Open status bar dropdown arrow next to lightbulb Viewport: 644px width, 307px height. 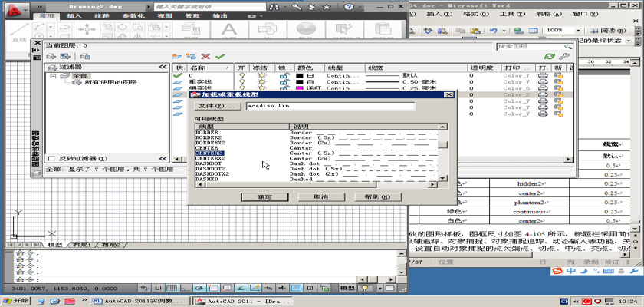click(x=379, y=288)
